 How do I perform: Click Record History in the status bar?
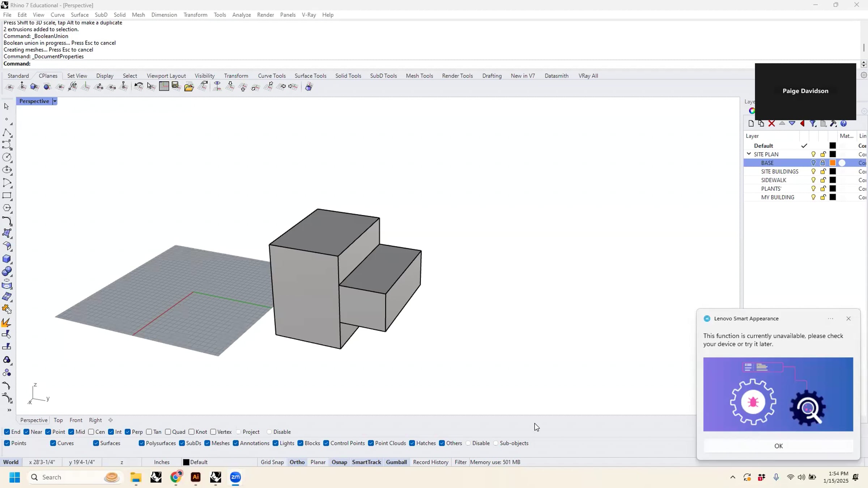click(x=430, y=462)
